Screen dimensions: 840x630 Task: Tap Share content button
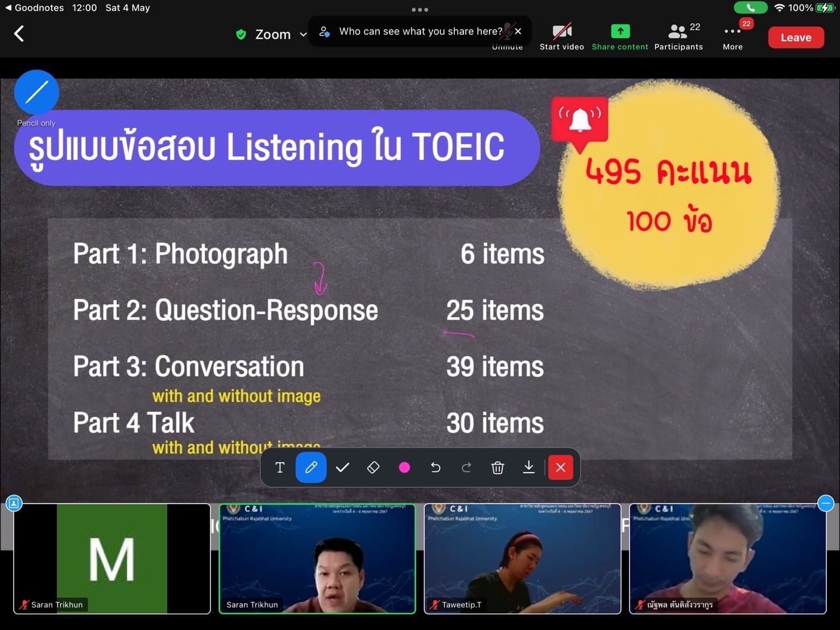point(619,37)
